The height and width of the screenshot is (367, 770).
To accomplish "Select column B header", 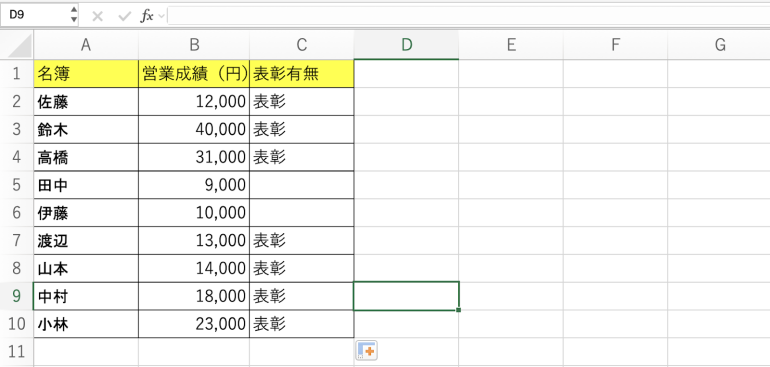I will pyautogui.click(x=194, y=45).
